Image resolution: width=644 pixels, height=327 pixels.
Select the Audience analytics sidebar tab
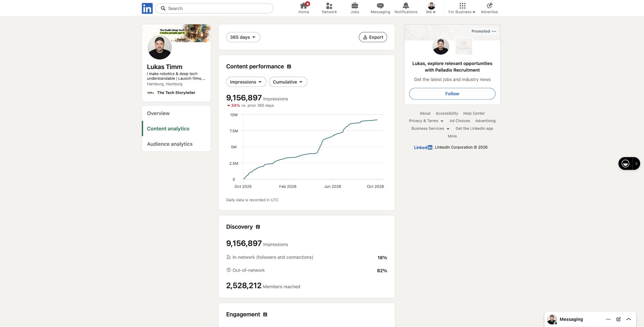click(x=176, y=144)
